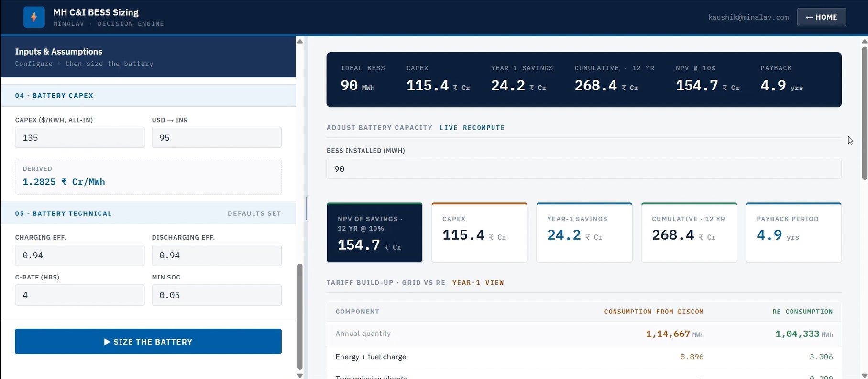868x379 pixels.
Task: Select the Charging Eff. input
Action: [x=80, y=255]
